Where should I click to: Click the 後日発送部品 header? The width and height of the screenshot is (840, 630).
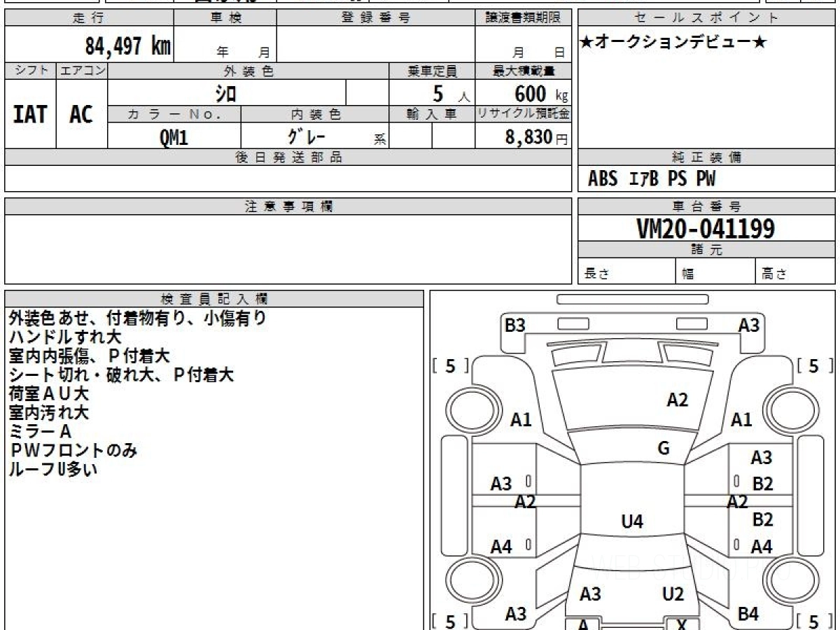point(288,157)
